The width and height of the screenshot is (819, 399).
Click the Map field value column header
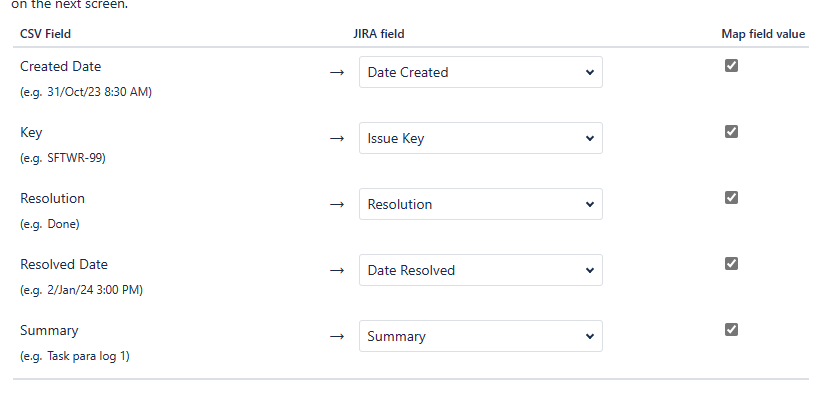point(763,34)
